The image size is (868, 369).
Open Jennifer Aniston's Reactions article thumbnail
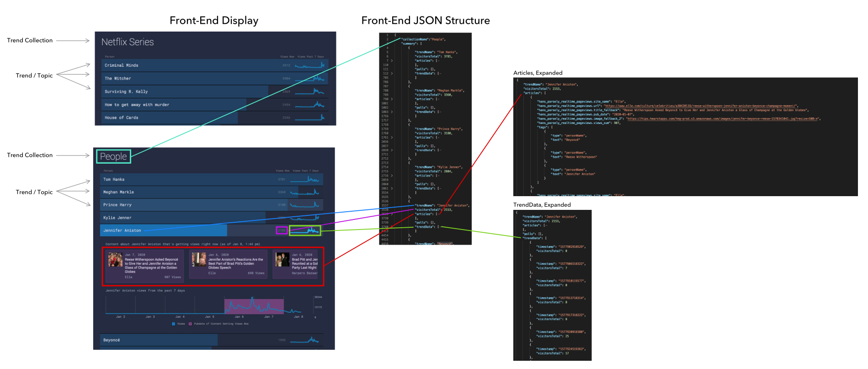click(199, 260)
